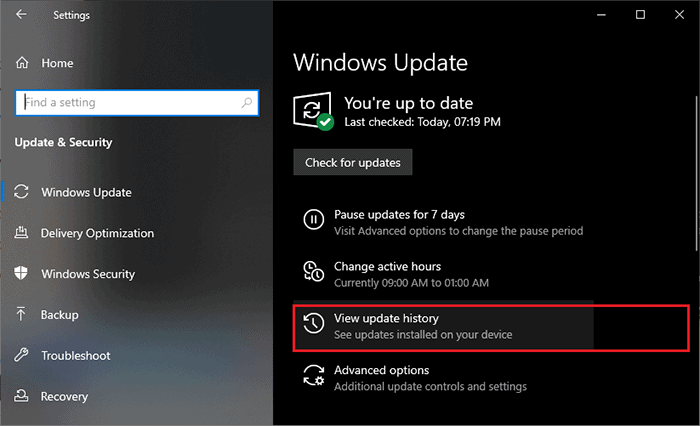This screenshot has height=426, width=700.
Task: Click the Check for updates button
Action: 353,162
